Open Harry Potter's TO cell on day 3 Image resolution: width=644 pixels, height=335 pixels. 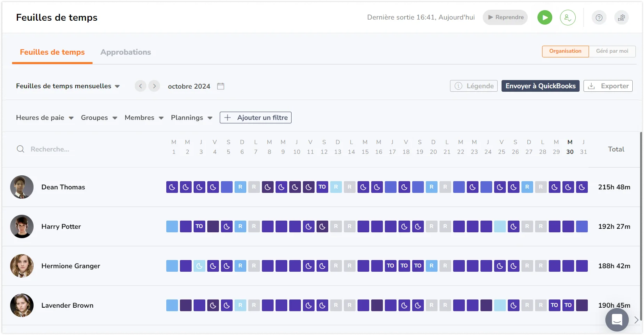199,226
